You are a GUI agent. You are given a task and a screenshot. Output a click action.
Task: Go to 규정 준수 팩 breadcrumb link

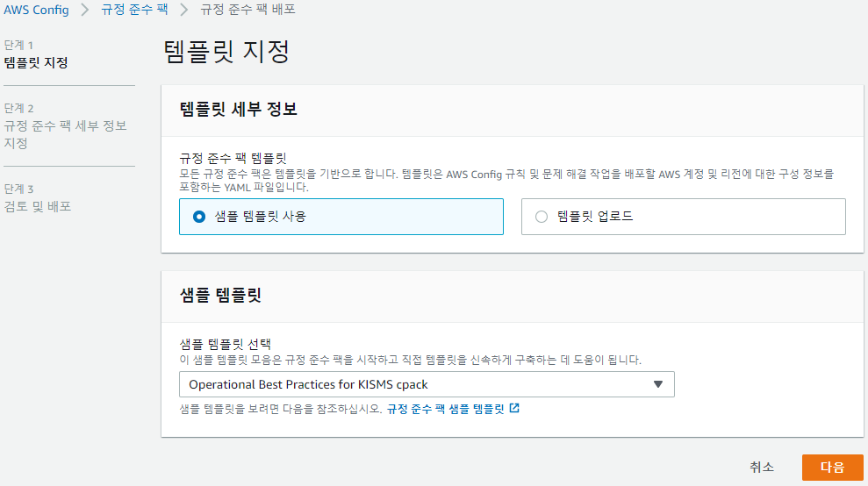pyautogui.click(x=134, y=10)
